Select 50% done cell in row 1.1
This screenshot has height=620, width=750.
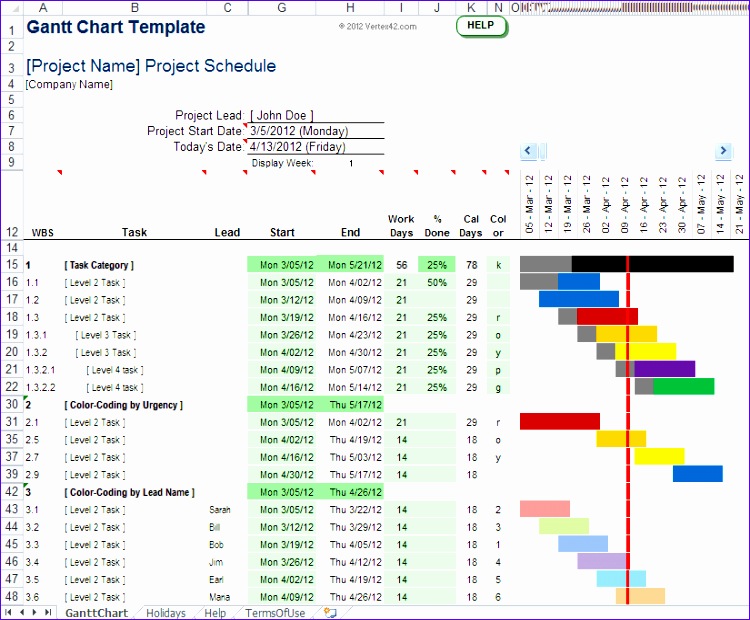tap(437, 283)
